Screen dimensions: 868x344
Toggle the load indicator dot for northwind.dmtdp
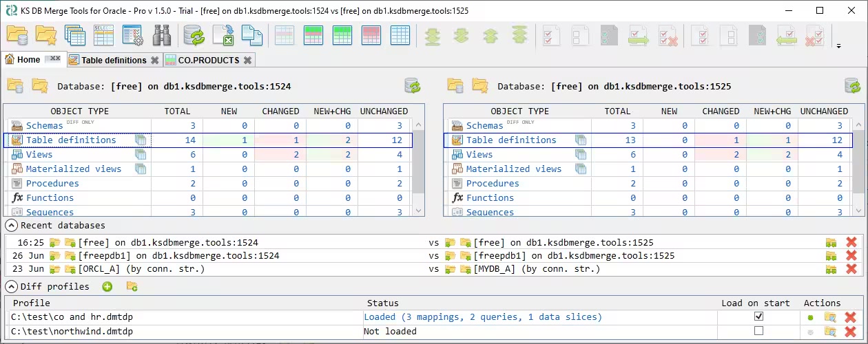click(810, 332)
